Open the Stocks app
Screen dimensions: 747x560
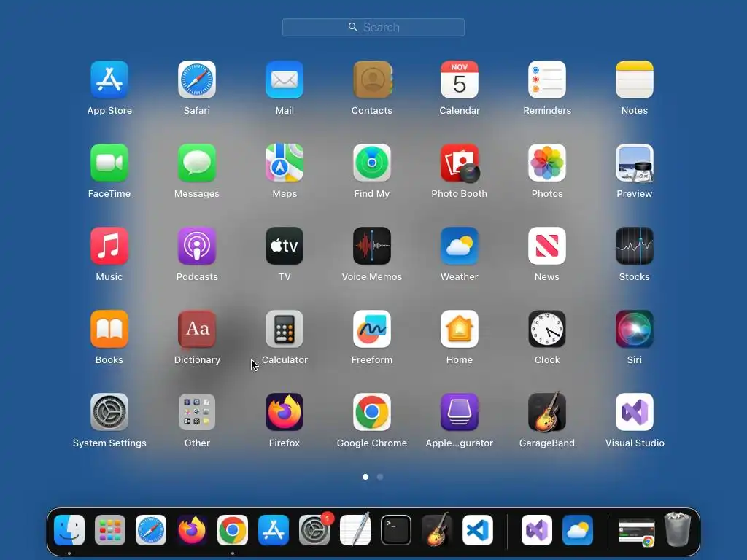tap(635, 246)
